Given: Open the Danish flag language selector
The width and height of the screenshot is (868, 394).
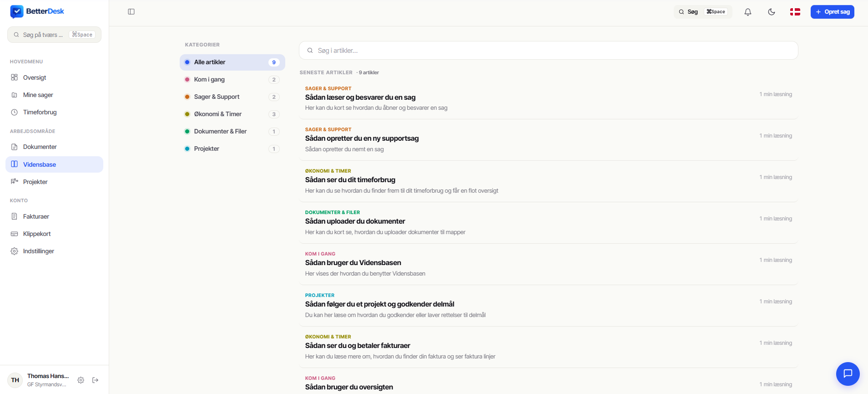Looking at the screenshot, I should pos(795,12).
